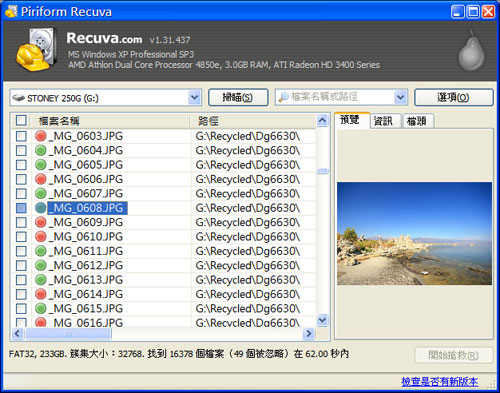This screenshot has width=500, height=393.
Task: Click red status dot of _MG_0616.JPG
Action: tap(41, 322)
